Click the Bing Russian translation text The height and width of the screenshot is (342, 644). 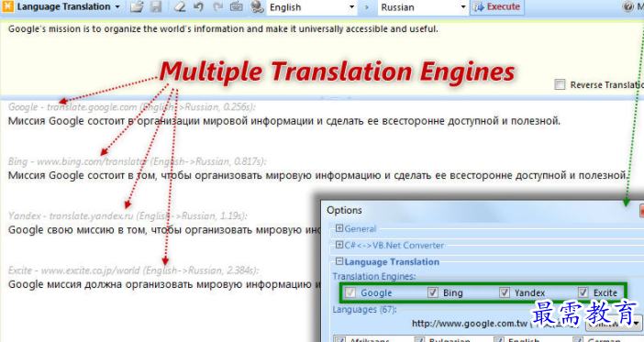pyautogui.click(x=318, y=176)
